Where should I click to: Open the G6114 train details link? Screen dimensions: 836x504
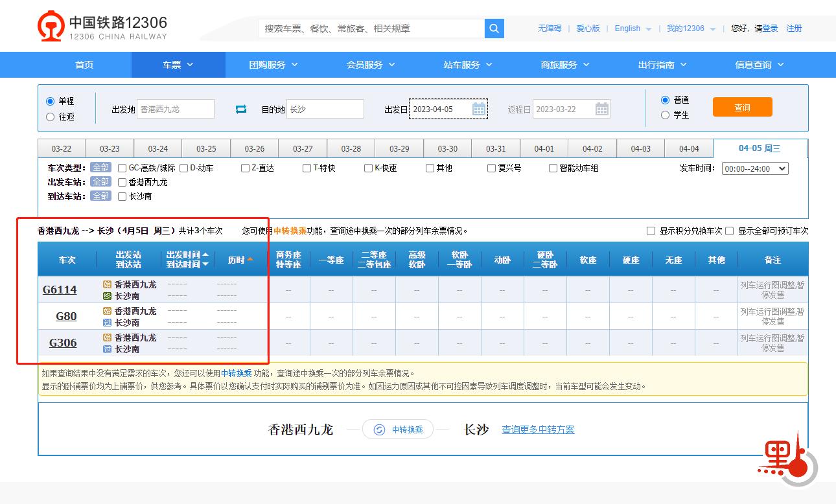[x=60, y=290]
